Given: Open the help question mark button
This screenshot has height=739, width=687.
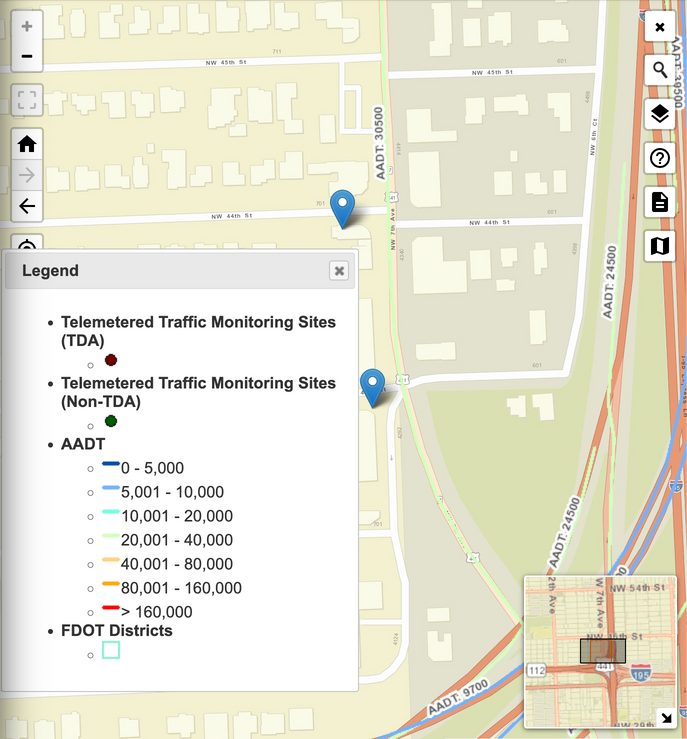Looking at the screenshot, I should (x=660, y=157).
